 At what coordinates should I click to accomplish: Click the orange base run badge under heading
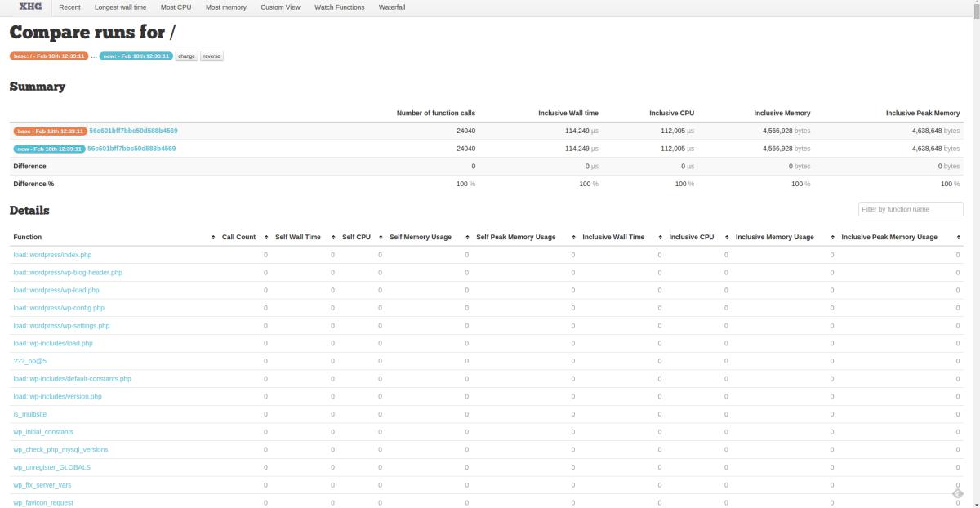(49, 56)
